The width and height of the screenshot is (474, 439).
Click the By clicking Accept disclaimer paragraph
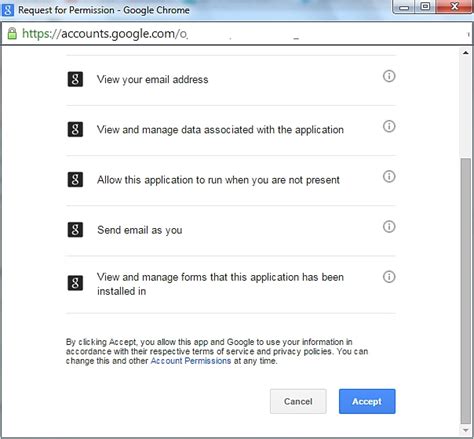(217, 351)
